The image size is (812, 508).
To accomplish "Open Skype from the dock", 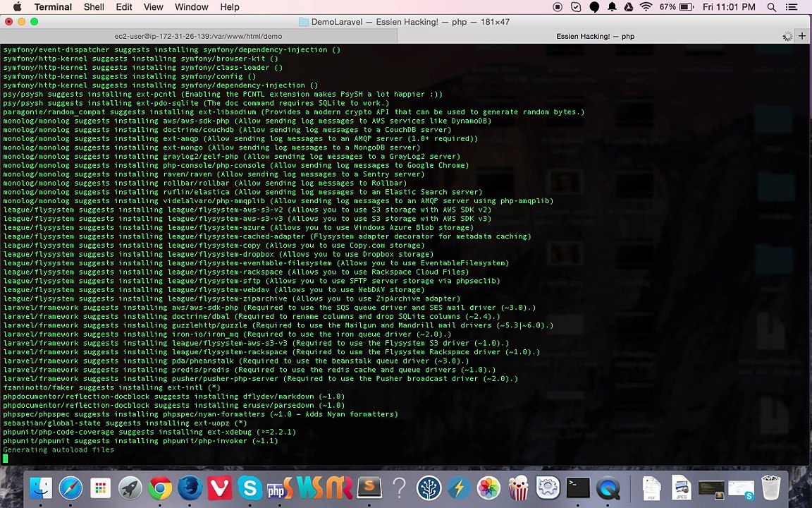I will [x=250, y=488].
